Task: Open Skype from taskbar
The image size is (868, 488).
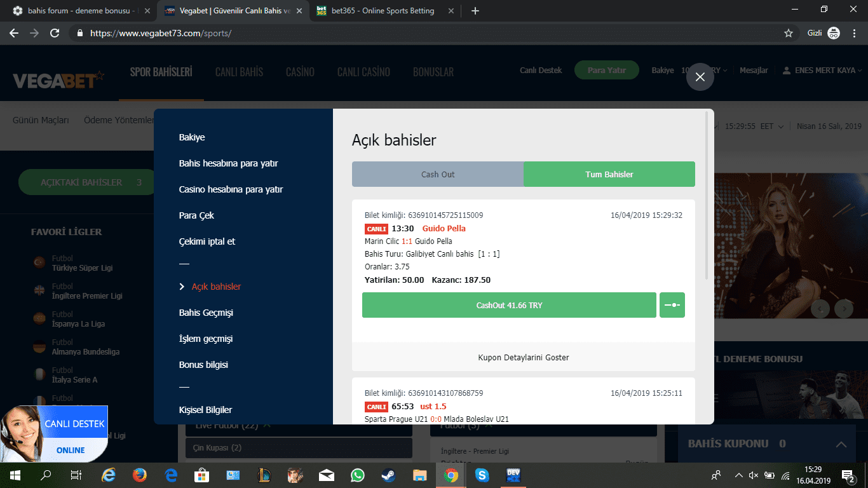Action: coord(482,475)
